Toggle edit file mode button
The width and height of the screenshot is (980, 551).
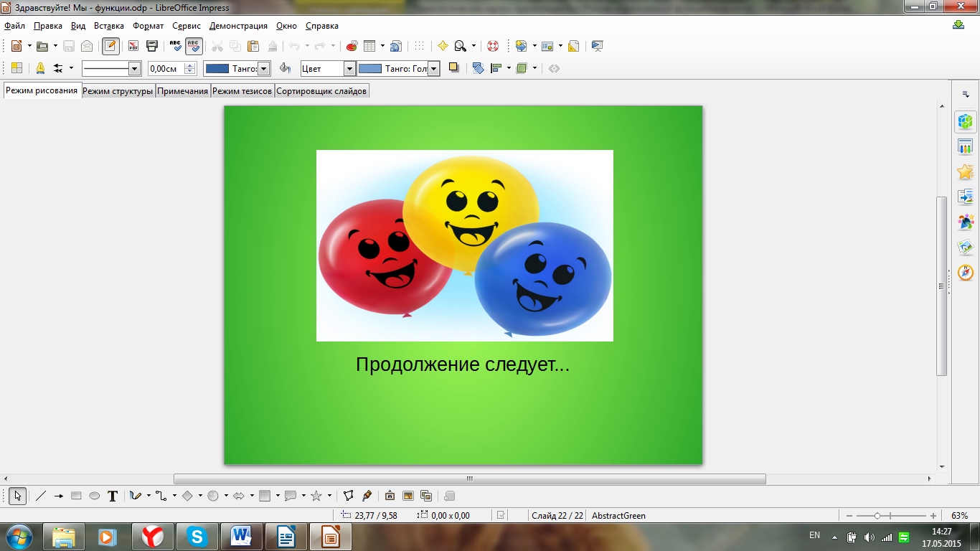(110, 46)
